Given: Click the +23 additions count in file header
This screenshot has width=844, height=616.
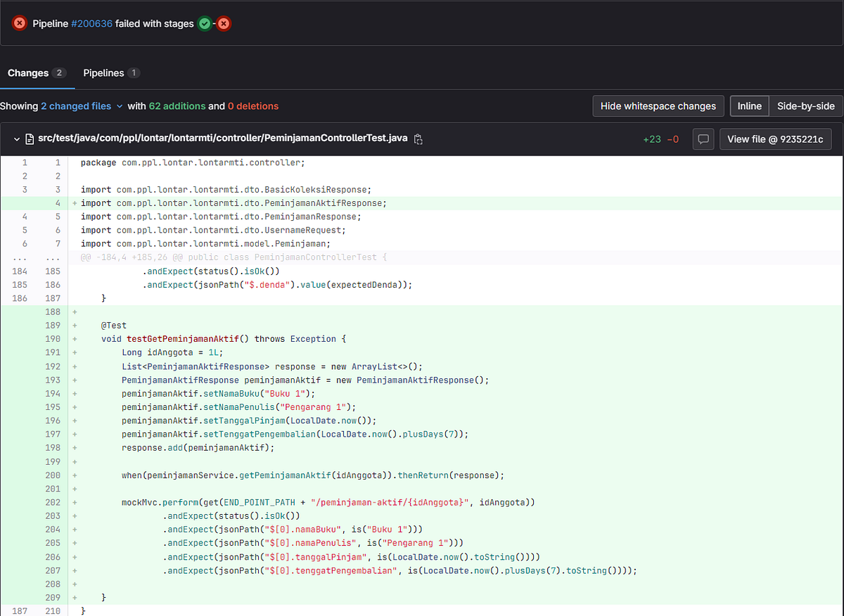Looking at the screenshot, I should tap(652, 139).
